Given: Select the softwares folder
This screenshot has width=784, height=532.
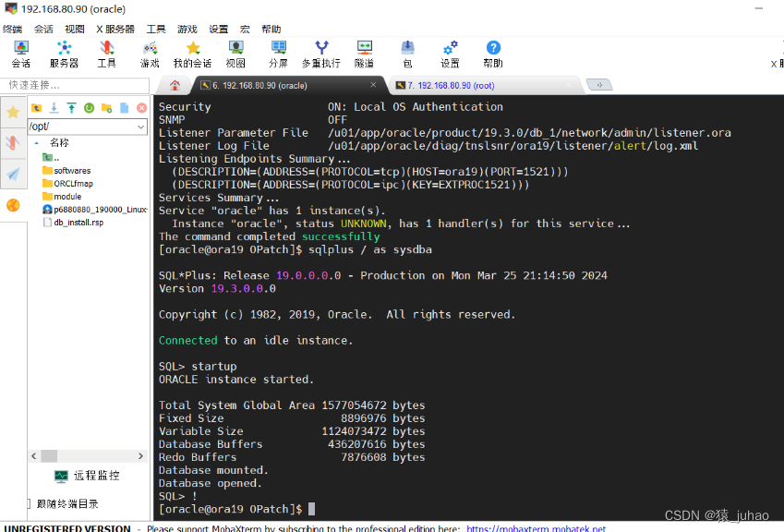Looking at the screenshot, I should 72,171.
